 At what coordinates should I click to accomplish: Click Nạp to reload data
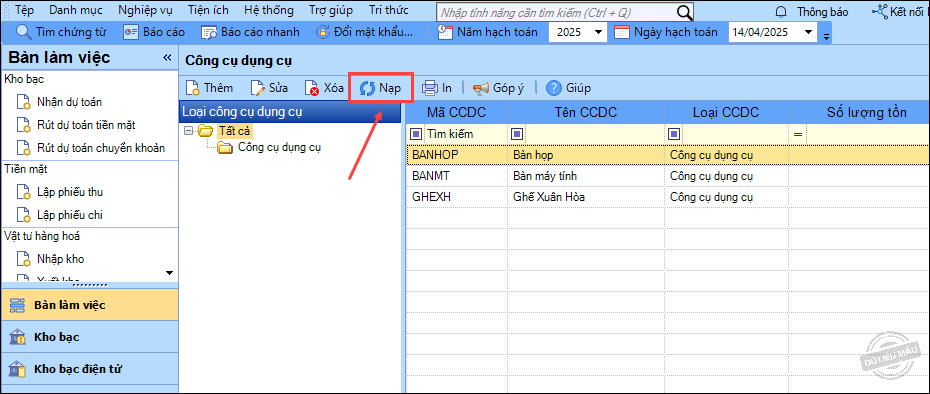pos(380,88)
